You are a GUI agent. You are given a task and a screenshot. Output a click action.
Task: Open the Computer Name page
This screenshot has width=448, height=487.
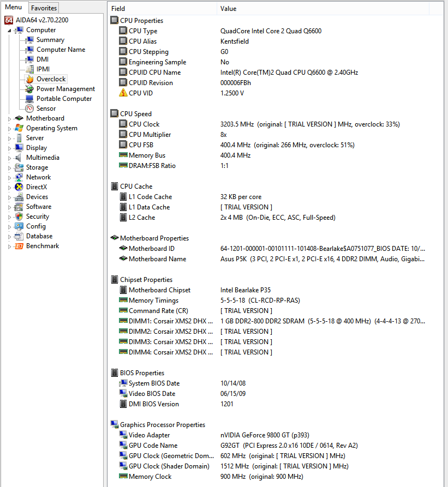(x=61, y=50)
